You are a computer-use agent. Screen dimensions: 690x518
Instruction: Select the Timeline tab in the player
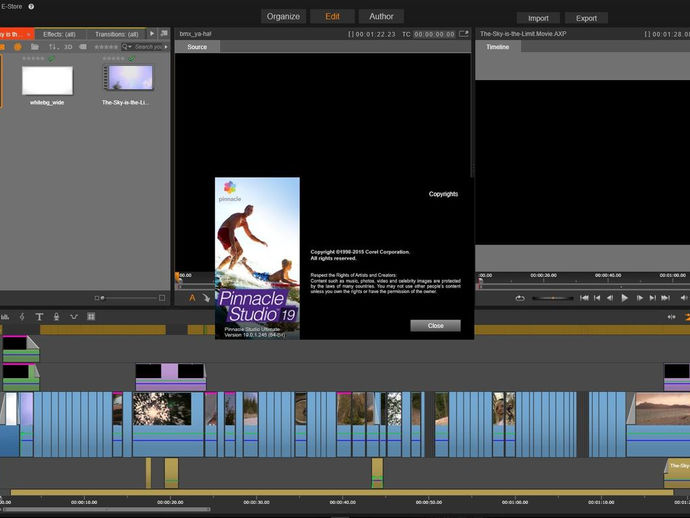pyautogui.click(x=498, y=47)
